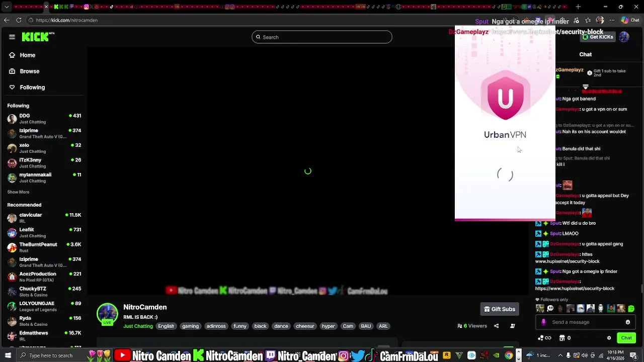Image resolution: width=644 pixels, height=362 pixels.
Task: Open Edmatthews recommended channel
Action: pyautogui.click(x=44, y=336)
